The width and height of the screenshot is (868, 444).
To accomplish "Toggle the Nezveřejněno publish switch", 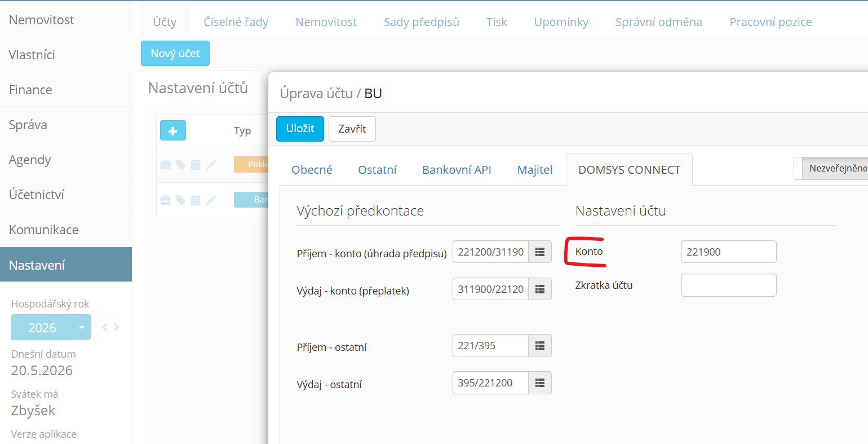I will (831, 168).
